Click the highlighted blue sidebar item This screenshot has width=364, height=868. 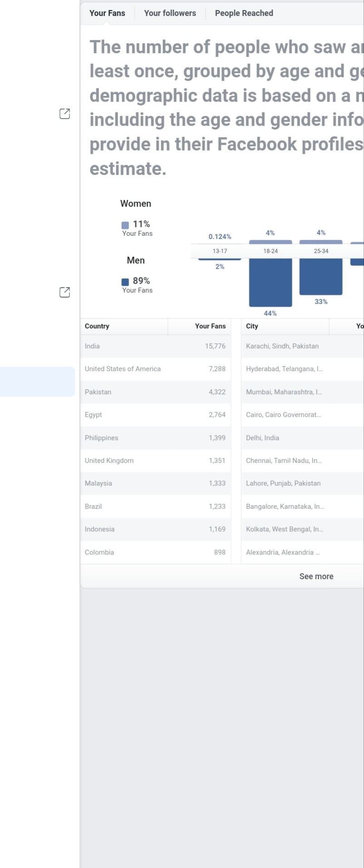point(37,382)
